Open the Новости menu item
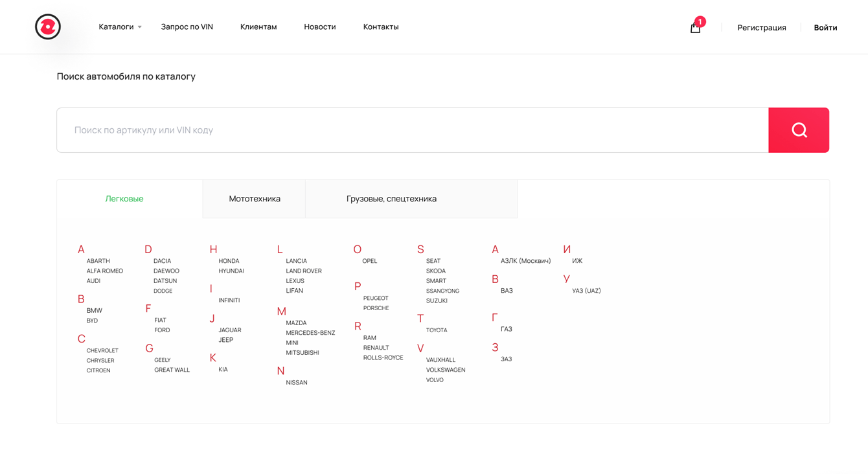Image resolution: width=868 pixels, height=474 pixels. (x=320, y=27)
